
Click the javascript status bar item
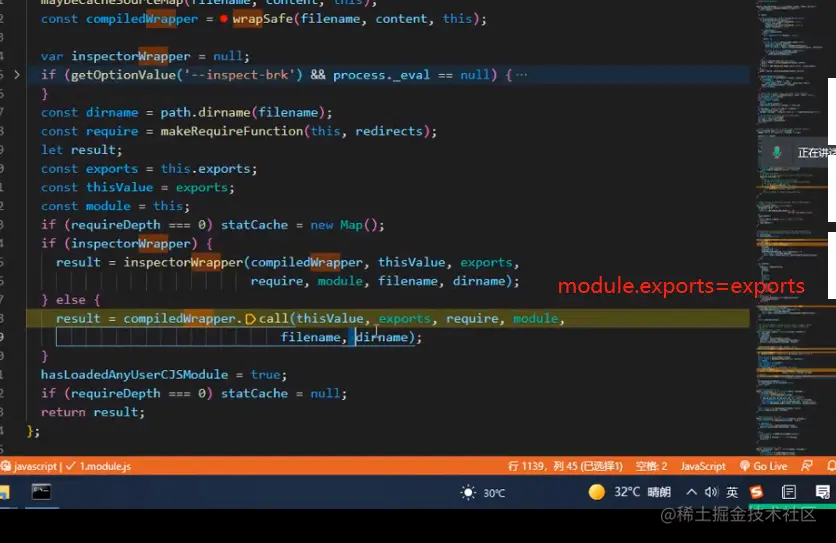(x=29, y=466)
